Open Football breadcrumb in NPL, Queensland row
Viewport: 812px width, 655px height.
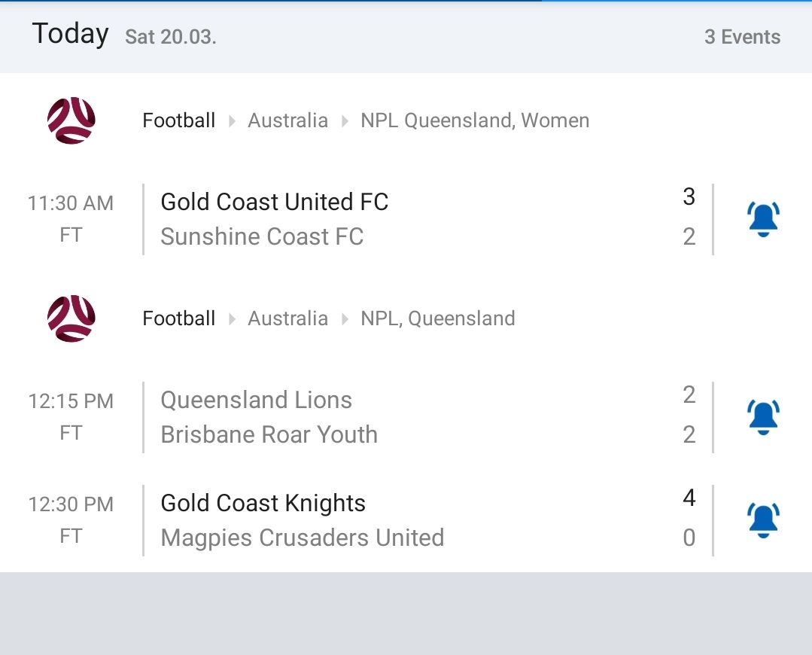pyautogui.click(x=179, y=318)
